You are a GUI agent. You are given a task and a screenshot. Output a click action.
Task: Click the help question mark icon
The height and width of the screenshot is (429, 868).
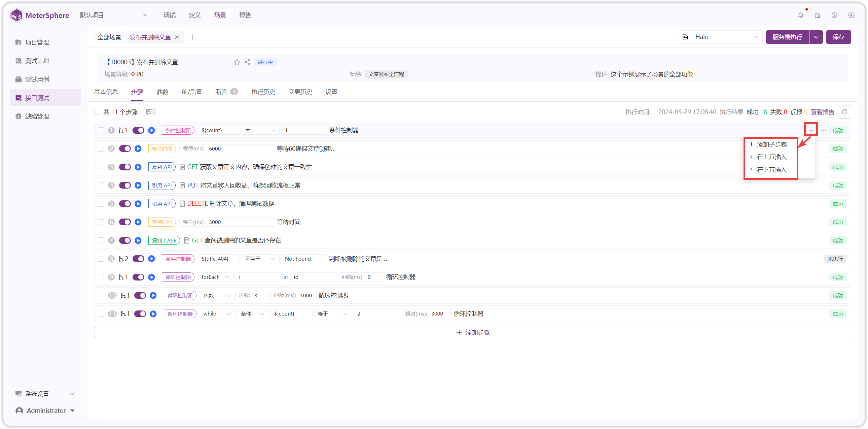tap(834, 15)
